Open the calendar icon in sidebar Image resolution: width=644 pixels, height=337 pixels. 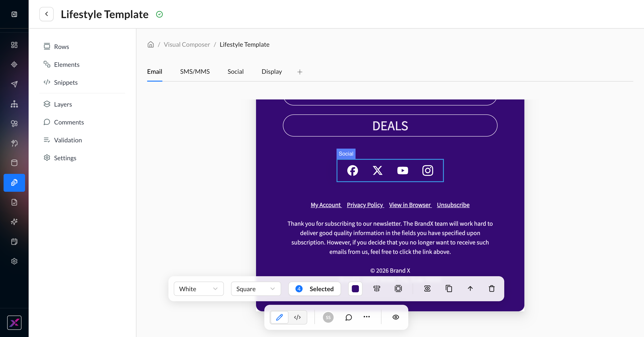[x=14, y=242]
